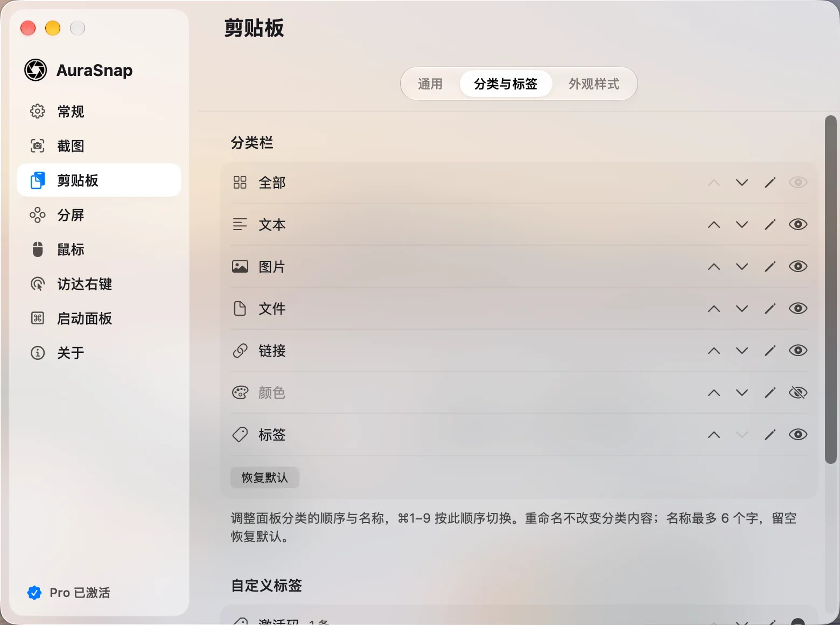The height and width of the screenshot is (625, 840).
Task: Click the 链接 chain link icon
Action: click(x=240, y=351)
